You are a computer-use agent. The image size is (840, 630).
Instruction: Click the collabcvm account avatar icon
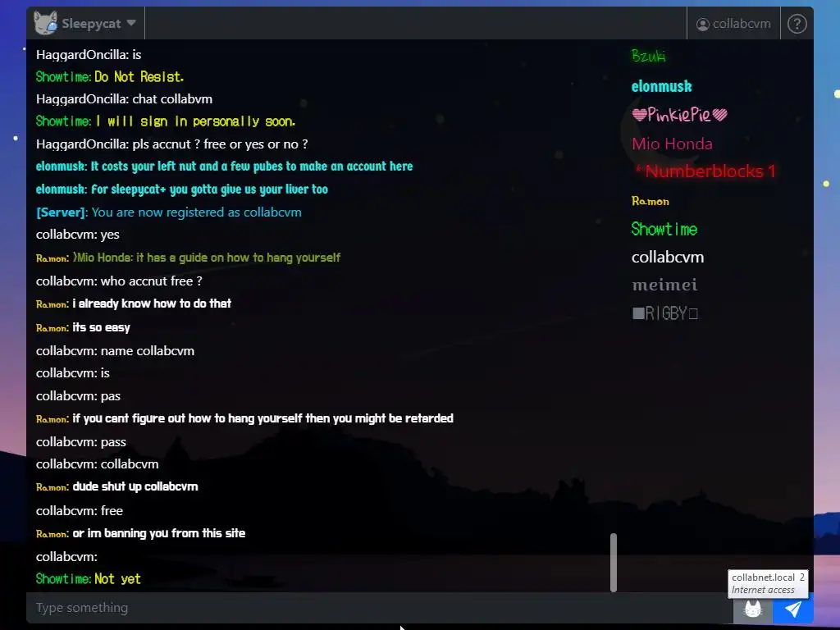pos(703,24)
